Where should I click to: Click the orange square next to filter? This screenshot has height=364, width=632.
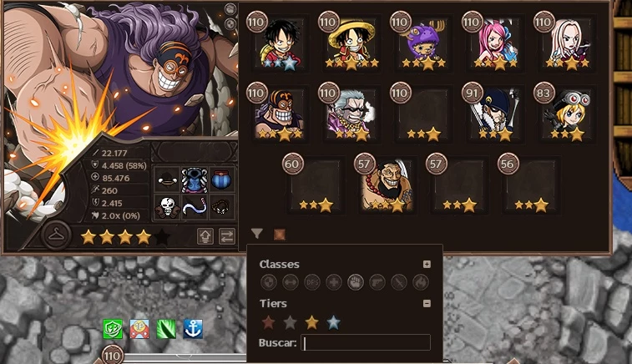click(280, 235)
